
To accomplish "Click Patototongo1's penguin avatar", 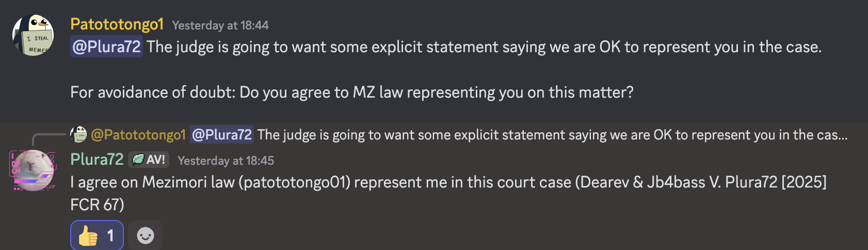I will click(x=33, y=35).
